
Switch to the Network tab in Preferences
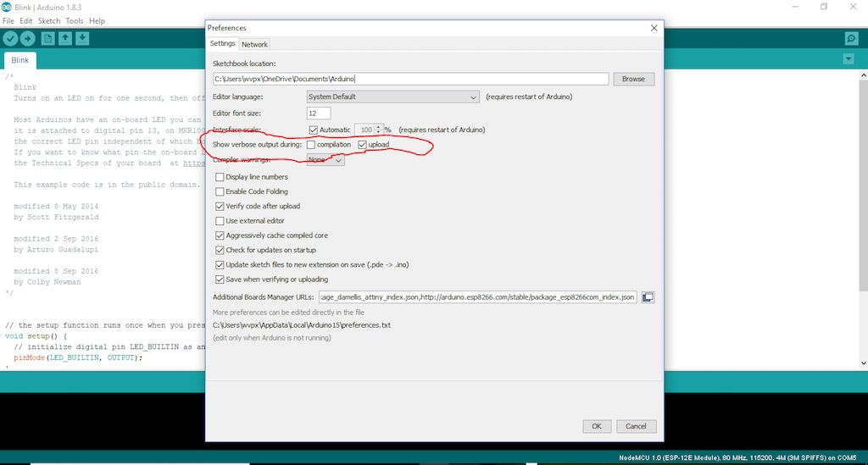[x=254, y=44]
